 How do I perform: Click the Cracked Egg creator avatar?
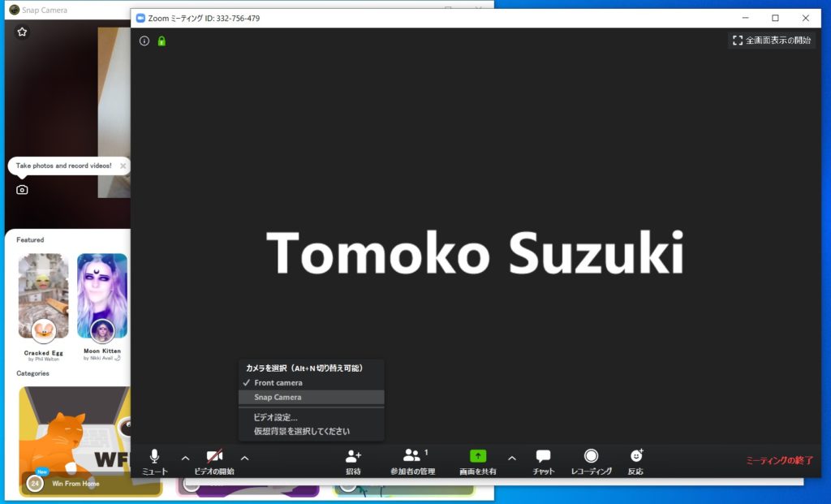pos(44,330)
